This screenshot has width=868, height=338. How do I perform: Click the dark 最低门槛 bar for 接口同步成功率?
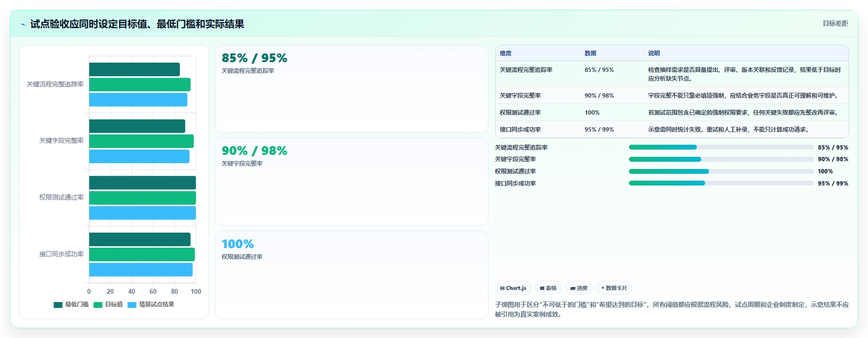pos(139,239)
